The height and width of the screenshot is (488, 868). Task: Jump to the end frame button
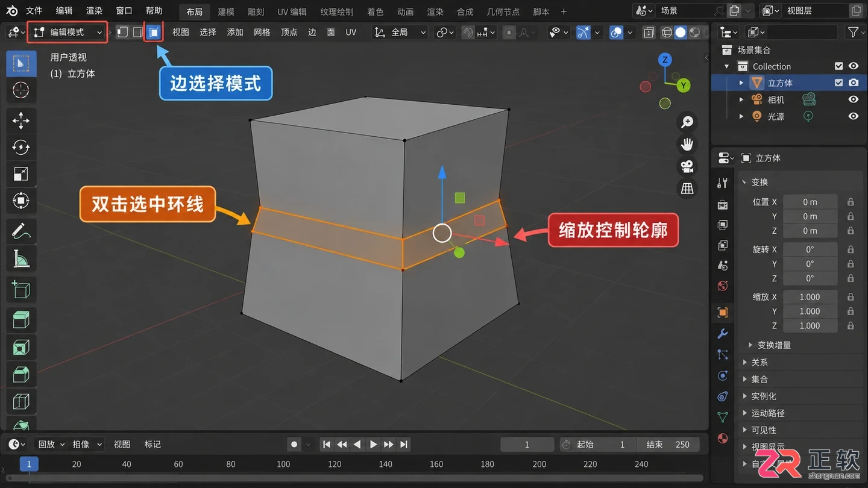404,445
